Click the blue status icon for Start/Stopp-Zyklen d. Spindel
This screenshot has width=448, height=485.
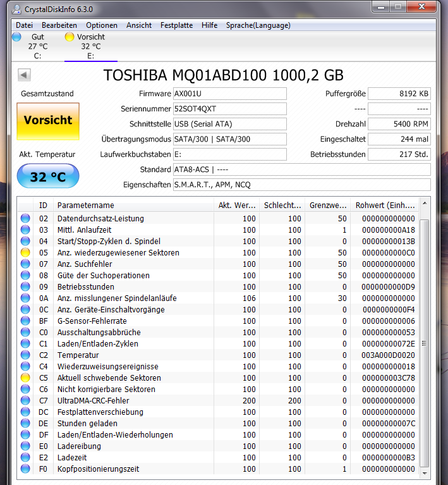(x=25, y=242)
